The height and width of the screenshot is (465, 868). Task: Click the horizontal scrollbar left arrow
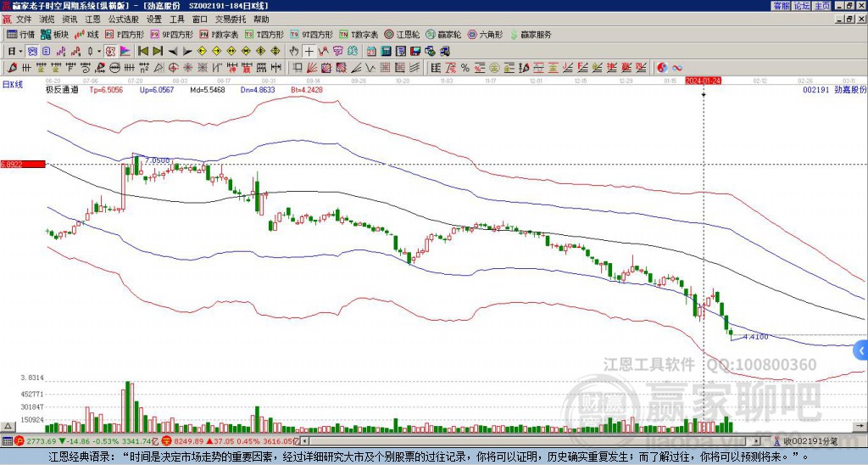tap(304, 441)
